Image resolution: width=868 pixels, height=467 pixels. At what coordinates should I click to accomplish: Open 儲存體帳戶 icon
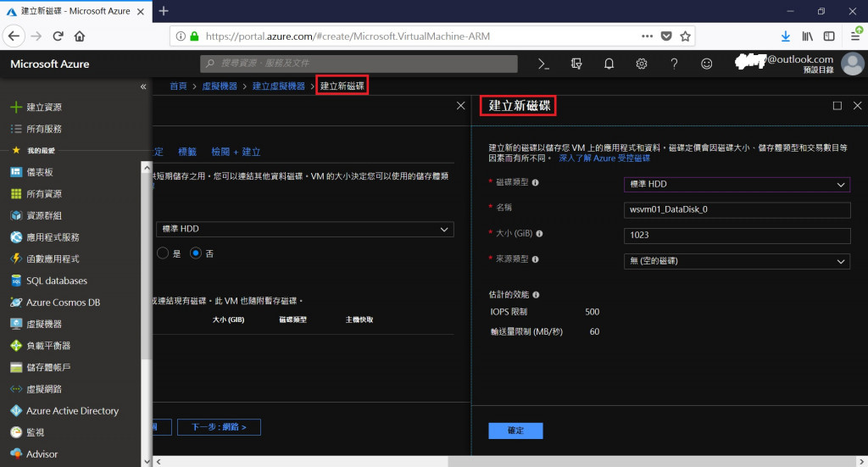tap(16, 367)
